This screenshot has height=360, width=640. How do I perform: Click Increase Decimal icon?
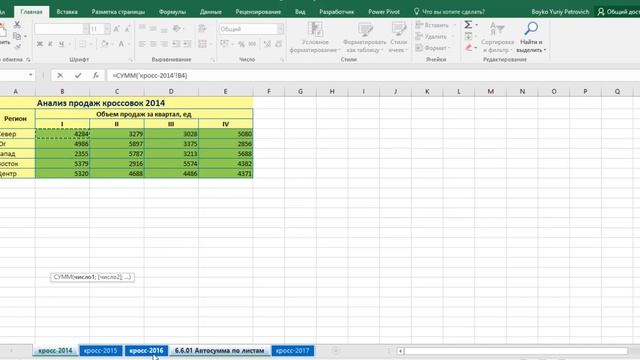click(x=267, y=44)
